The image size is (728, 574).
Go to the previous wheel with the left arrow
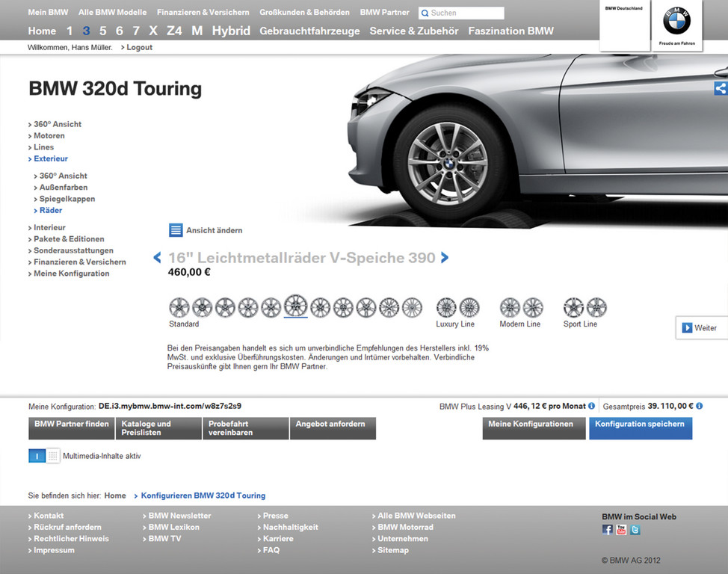[158, 257]
